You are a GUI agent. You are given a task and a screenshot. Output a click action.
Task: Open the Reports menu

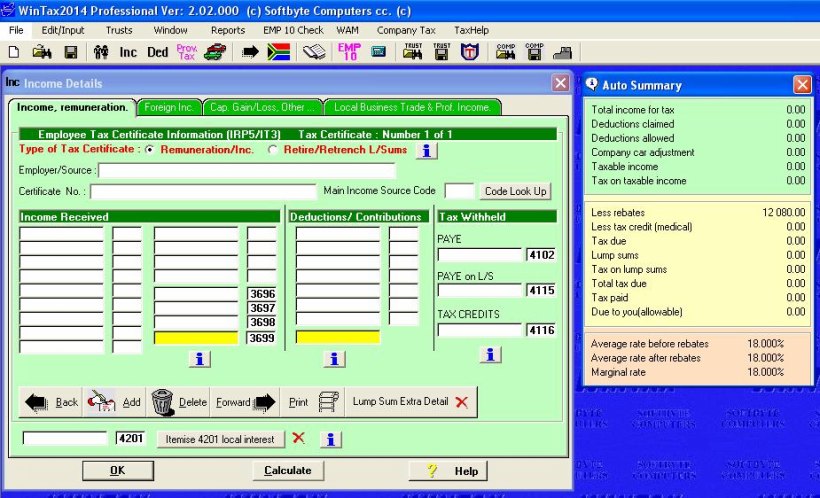[228, 30]
